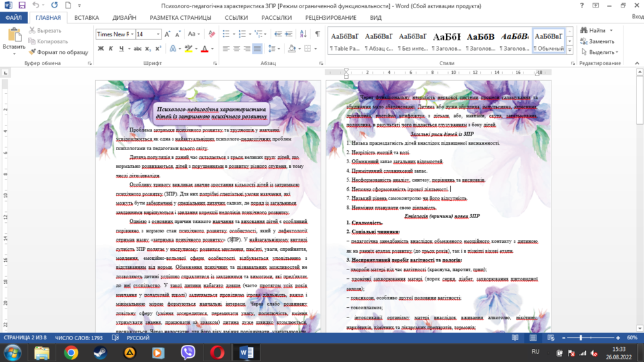Screen dimensions: 644x362
Task: Apply the Без интервала style
Action: click(412, 41)
